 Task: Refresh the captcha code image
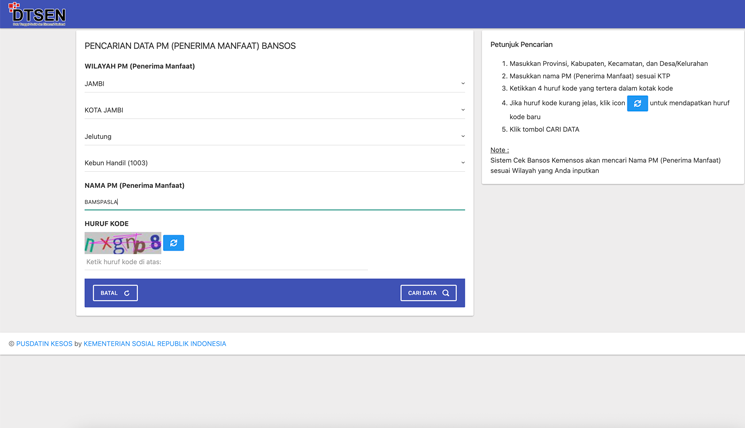coord(173,243)
